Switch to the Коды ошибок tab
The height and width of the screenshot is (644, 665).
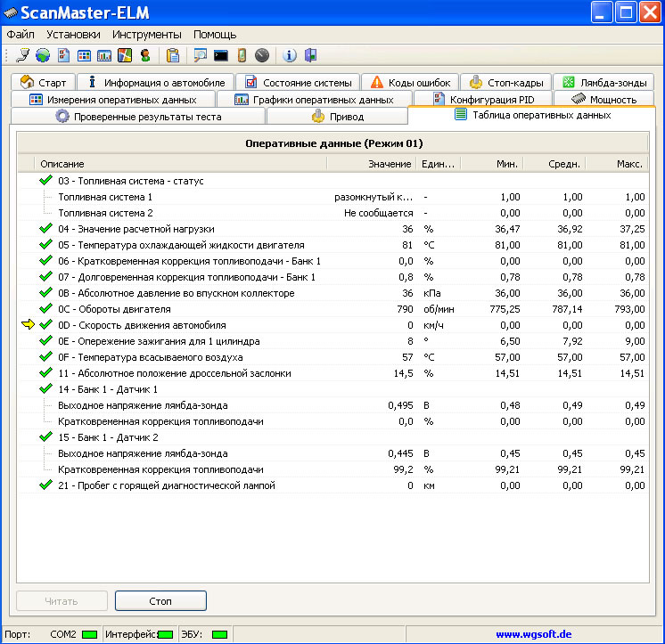tap(411, 82)
